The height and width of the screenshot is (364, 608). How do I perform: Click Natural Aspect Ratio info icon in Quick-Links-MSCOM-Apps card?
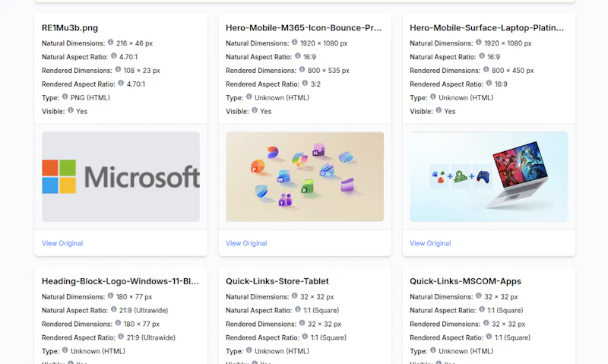pyautogui.click(x=482, y=309)
